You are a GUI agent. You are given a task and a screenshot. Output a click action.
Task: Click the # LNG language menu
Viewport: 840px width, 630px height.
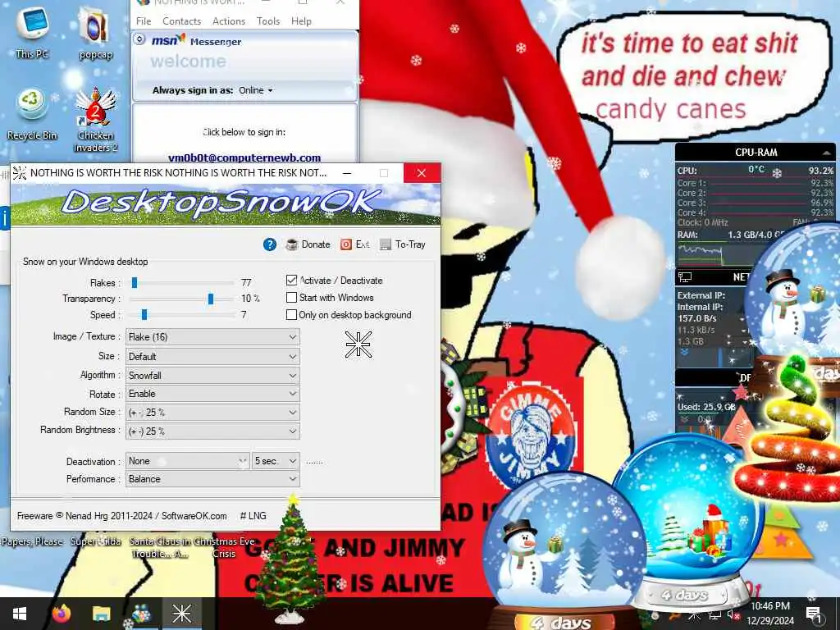[253, 516]
